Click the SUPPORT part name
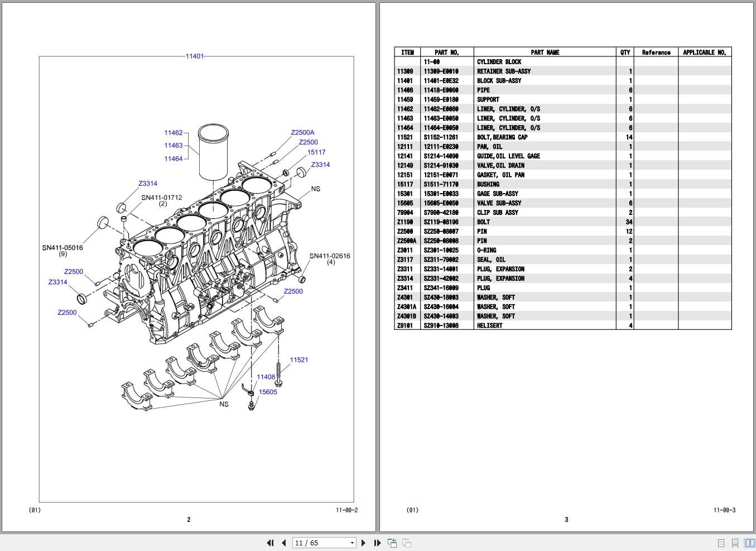Screen dimensions: 756x551 click(x=488, y=100)
